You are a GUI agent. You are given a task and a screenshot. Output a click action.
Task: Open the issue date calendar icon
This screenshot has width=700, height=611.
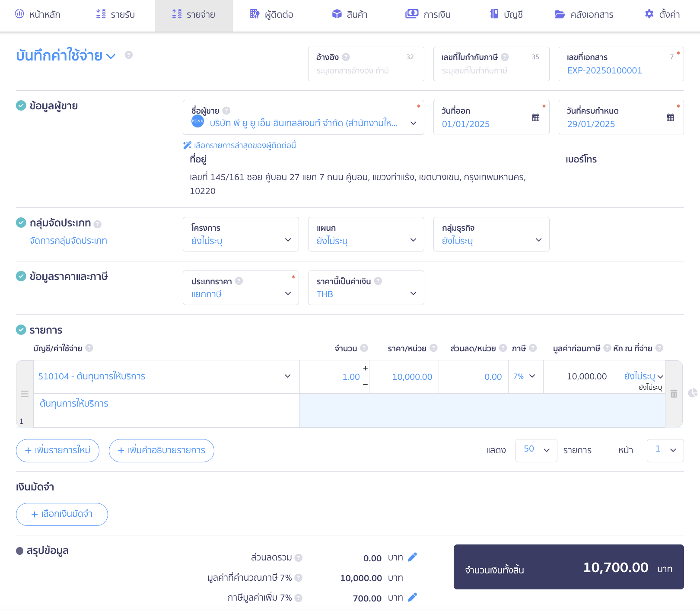536,118
